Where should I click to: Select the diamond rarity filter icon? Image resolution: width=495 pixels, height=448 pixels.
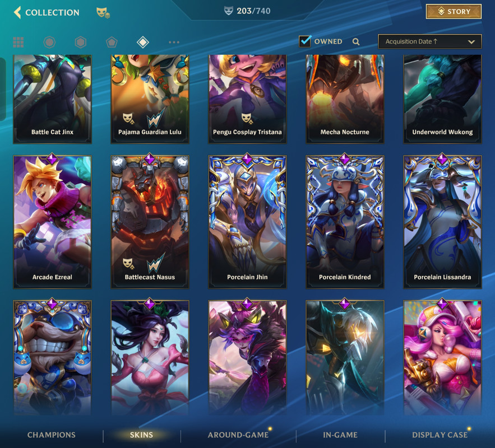[143, 42]
